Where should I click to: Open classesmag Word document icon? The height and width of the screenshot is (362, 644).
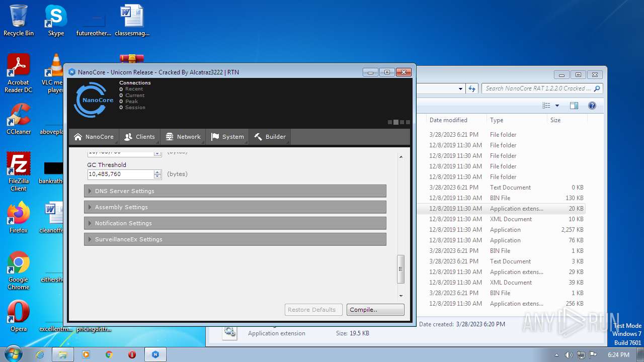(x=132, y=21)
